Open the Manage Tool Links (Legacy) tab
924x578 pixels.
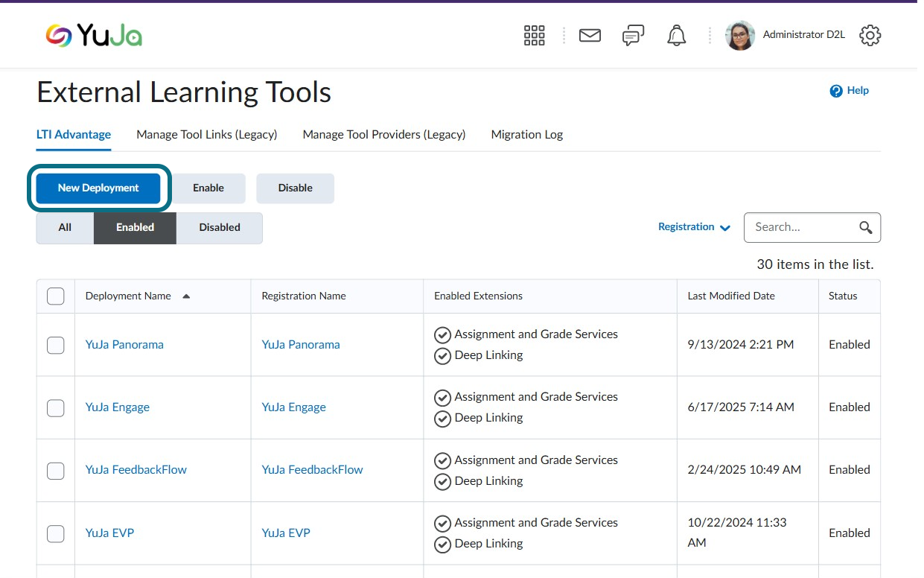207,135
